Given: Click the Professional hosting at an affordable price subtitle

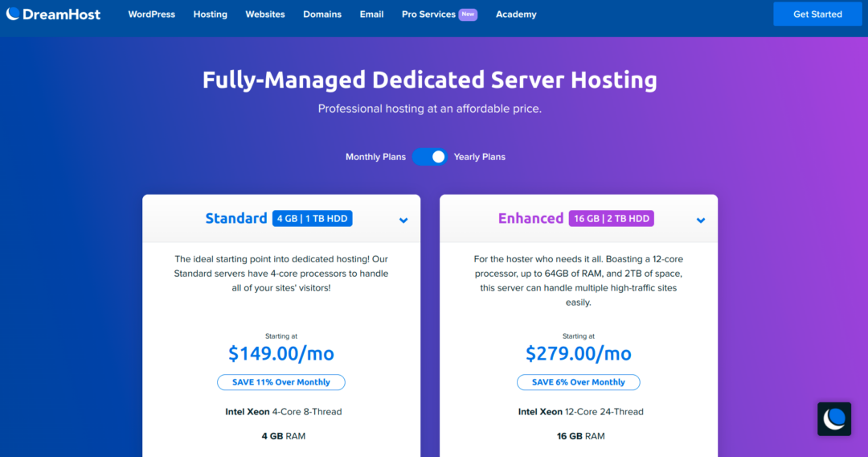Looking at the screenshot, I should coord(429,109).
